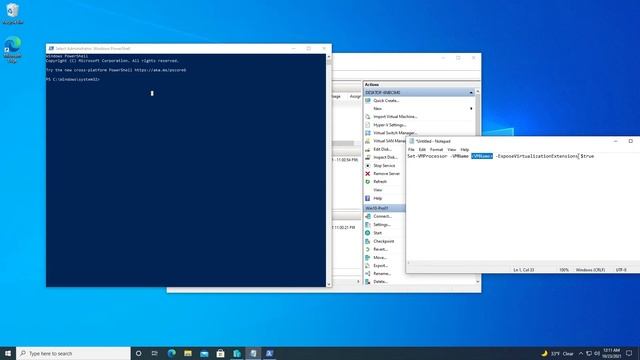This screenshot has height=360, width=640.
Task: Open Recycle Bin on the desktop
Action: 13,13
